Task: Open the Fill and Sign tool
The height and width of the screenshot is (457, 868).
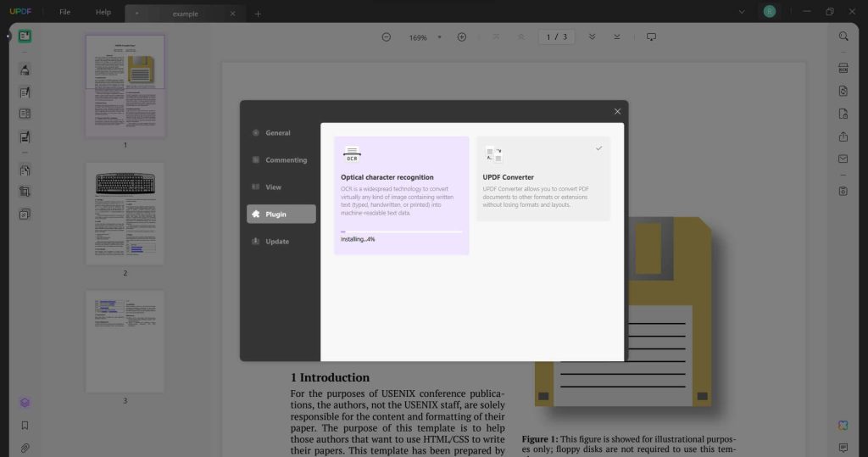Action: [x=25, y=137]
